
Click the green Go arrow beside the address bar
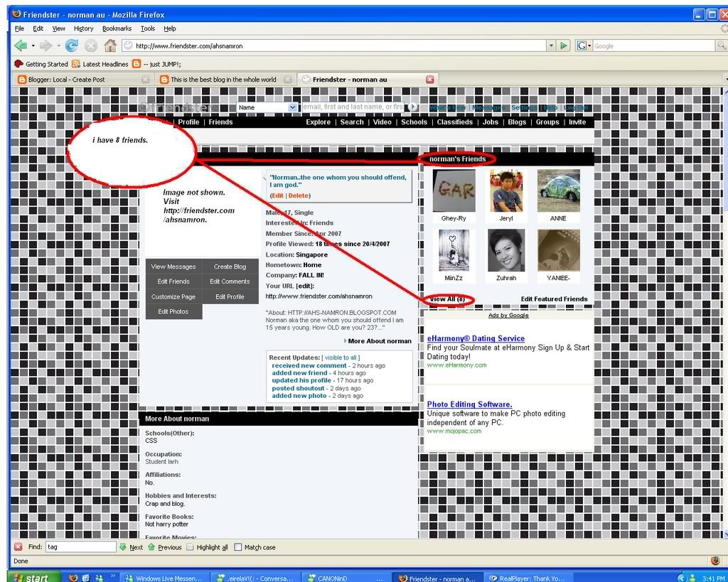563,45
